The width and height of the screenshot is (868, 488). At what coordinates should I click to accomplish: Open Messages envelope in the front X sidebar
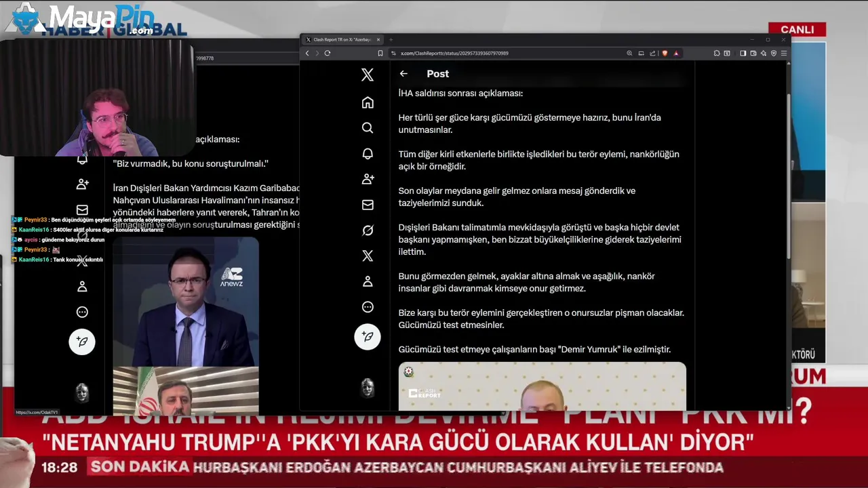(x=368, y=205)
